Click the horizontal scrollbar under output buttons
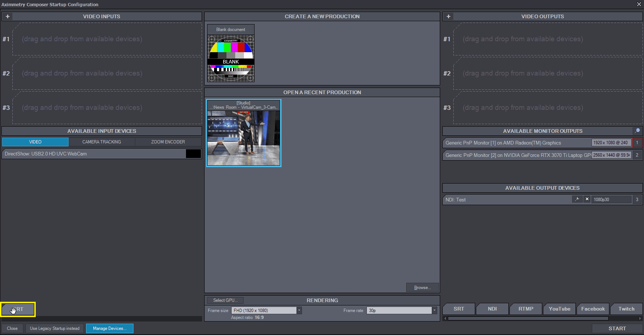 [542, 319]
